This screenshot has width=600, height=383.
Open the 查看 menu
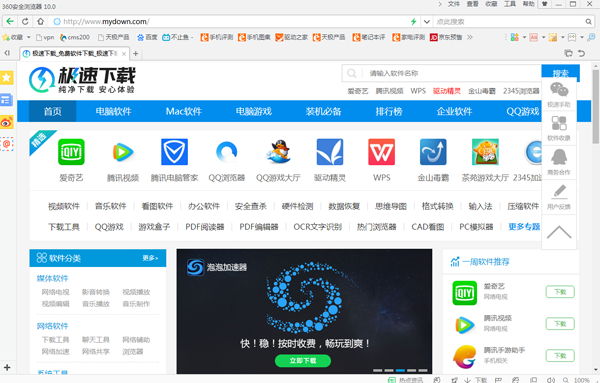473,4
